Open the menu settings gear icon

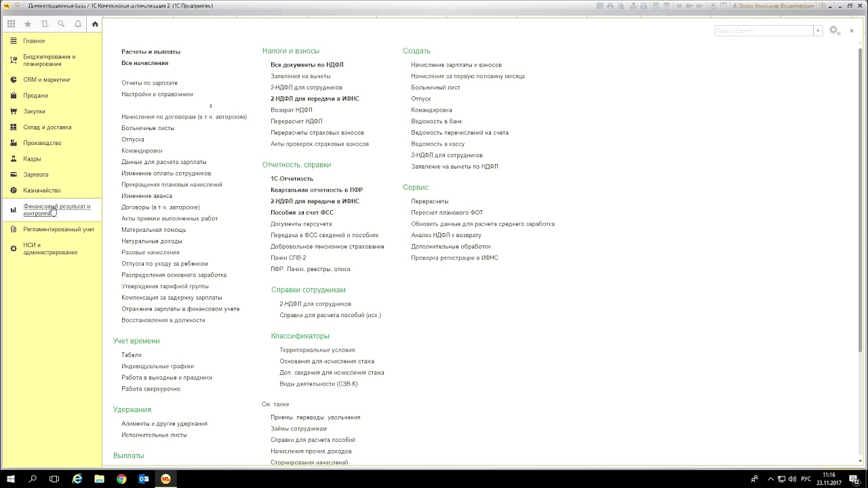point(835,30)
